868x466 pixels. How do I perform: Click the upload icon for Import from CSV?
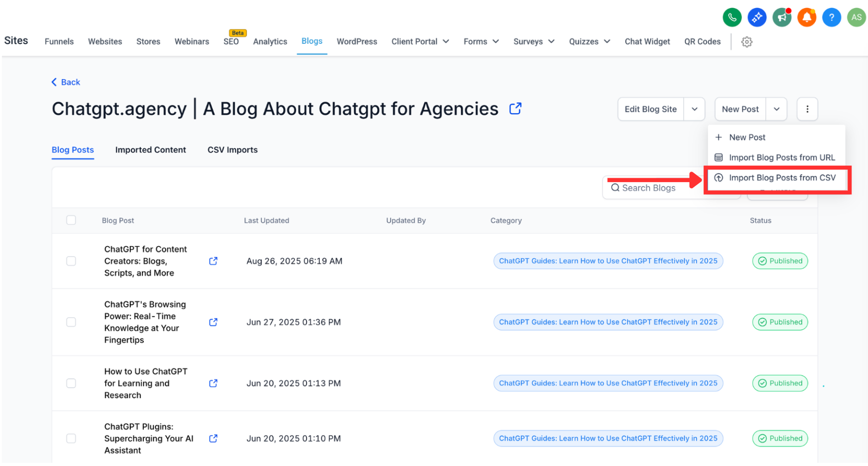point(719,178)
